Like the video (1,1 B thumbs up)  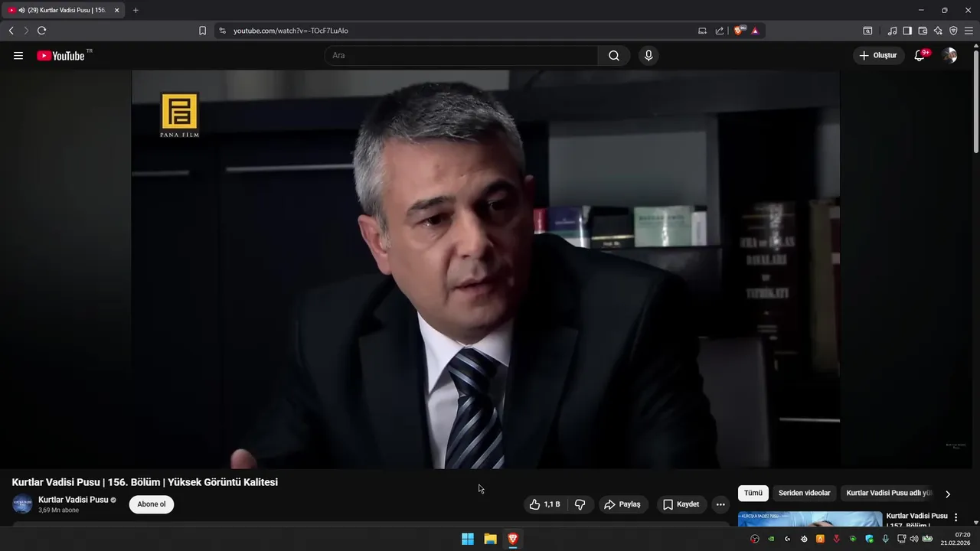point(544,504)
